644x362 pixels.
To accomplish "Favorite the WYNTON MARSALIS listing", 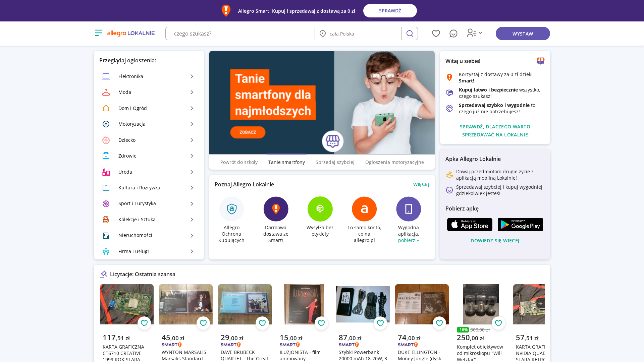I will 203,323.
